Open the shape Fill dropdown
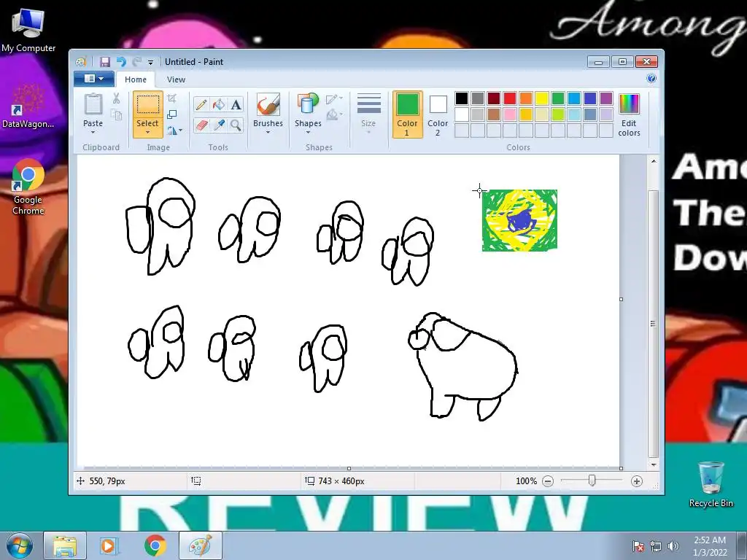 pyautogui.click(x=334, y=114)
